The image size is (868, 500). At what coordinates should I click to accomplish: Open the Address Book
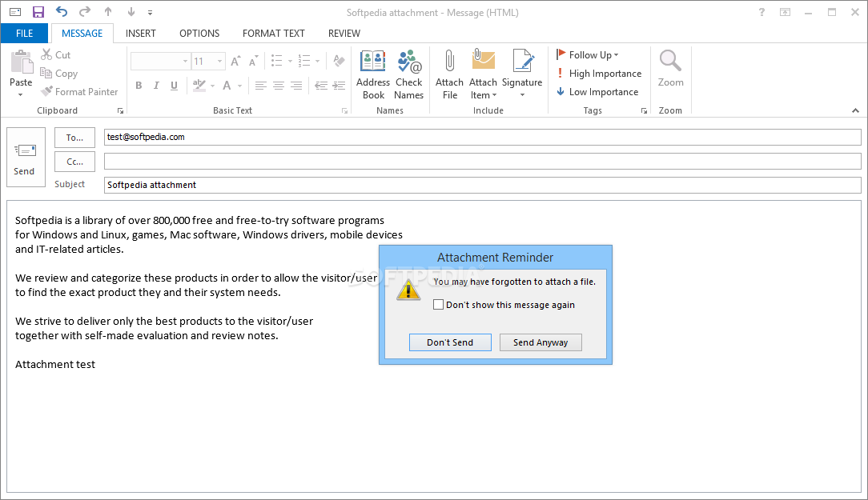373,74
